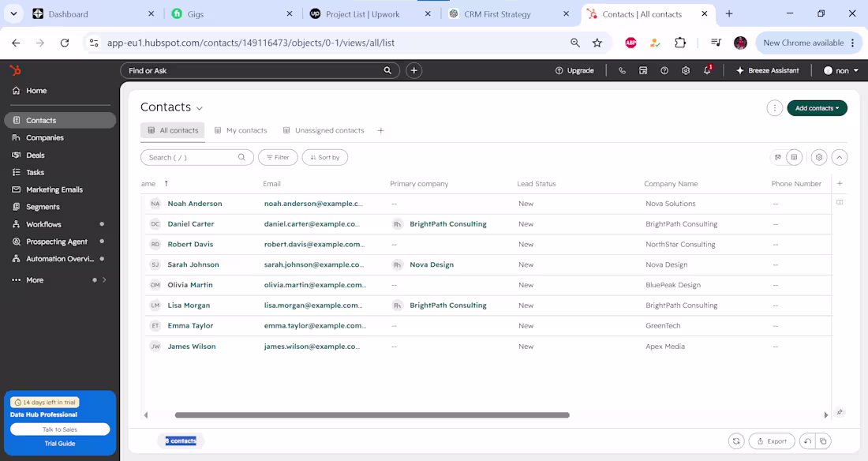Open the Chrome menu via New Chrome available
The image size is (868, 461).
point(809,43)
